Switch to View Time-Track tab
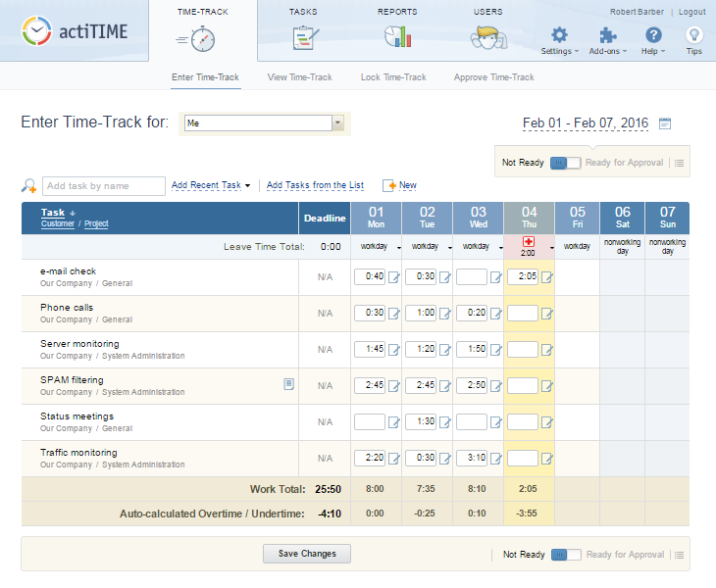This screenshot has width=716, height=588. point(299,77)
